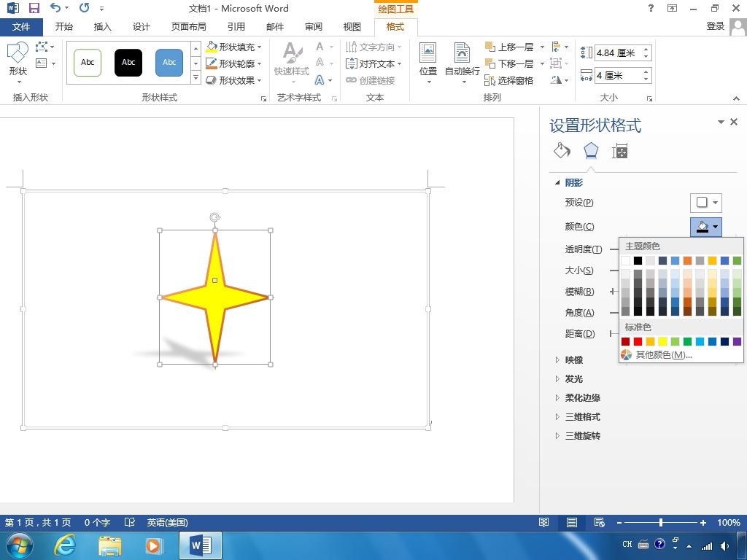The image size is (747, 560).
Task: Select the effects pentagon tab
Action: tap(591, 151)
